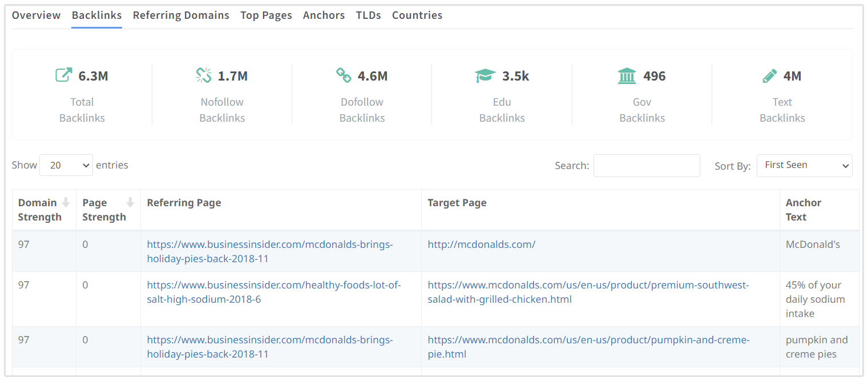Open the http://mcdonalds.com/ target page link

point(481,244)
